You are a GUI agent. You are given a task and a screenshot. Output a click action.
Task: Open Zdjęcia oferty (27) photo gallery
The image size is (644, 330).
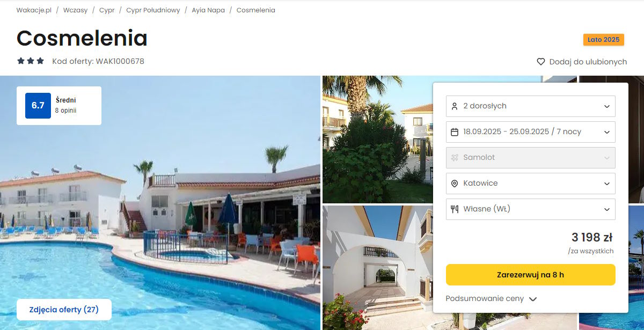pyautogui.click(x=64, y=310)
